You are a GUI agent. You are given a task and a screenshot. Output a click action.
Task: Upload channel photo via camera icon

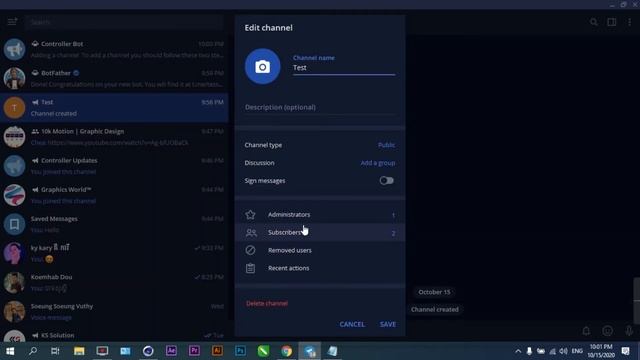262,67
